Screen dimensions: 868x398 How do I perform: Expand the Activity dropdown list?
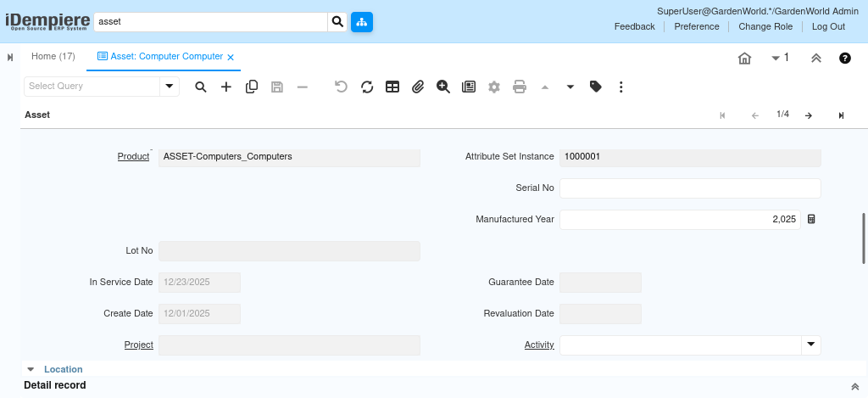coord(811,345)
